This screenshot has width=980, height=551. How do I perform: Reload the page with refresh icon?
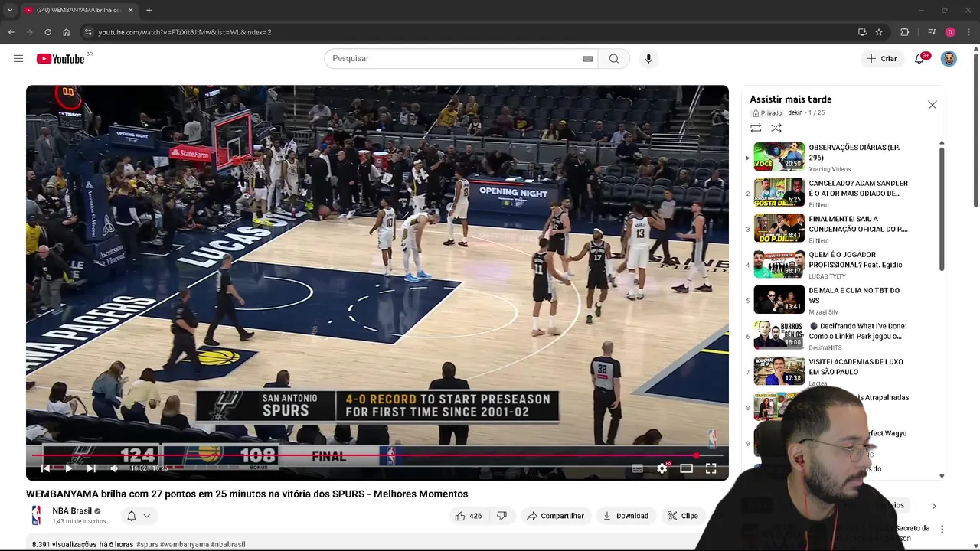(47, 32)
